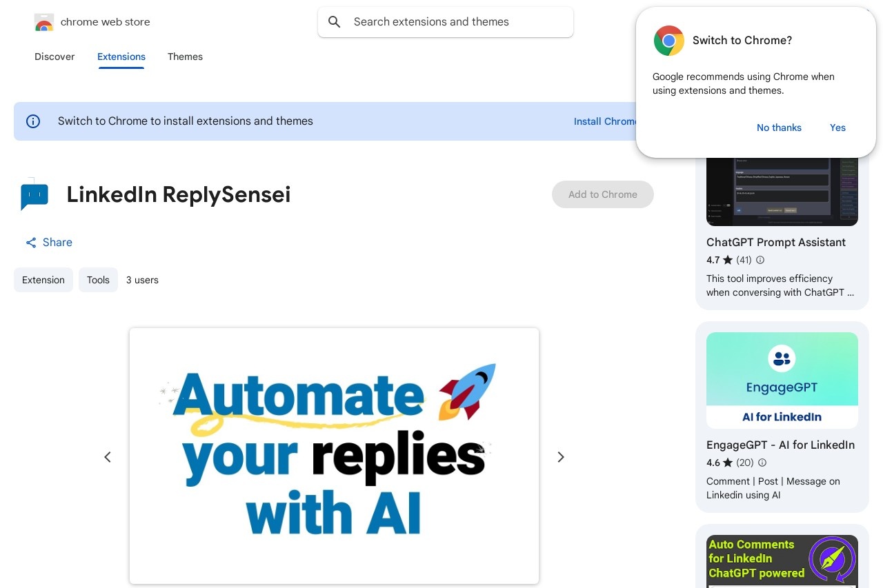The width and height of the screenshot is (883, 588).
Task: Open the Auto Comments for LinkedIn thumbnail
Action: [782, 561]
